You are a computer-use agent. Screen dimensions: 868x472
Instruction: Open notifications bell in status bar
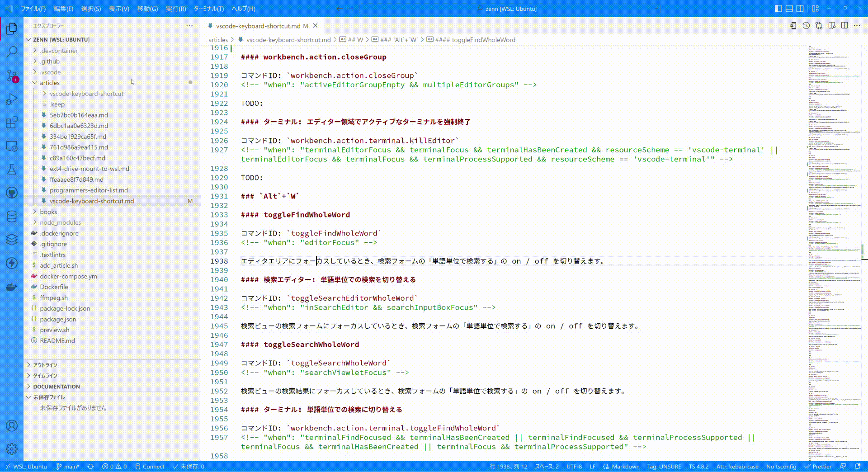pyautogui.click(x=858, y=467)
